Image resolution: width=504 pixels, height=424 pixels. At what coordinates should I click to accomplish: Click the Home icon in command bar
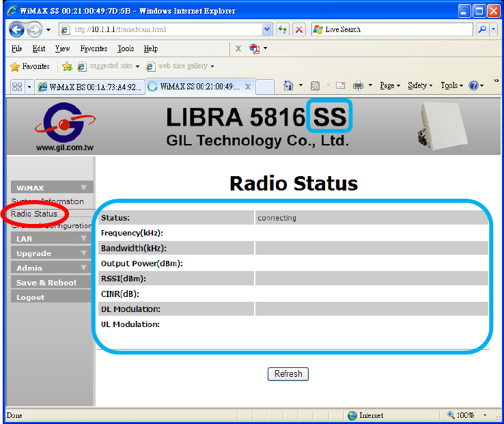click(288, 85)
